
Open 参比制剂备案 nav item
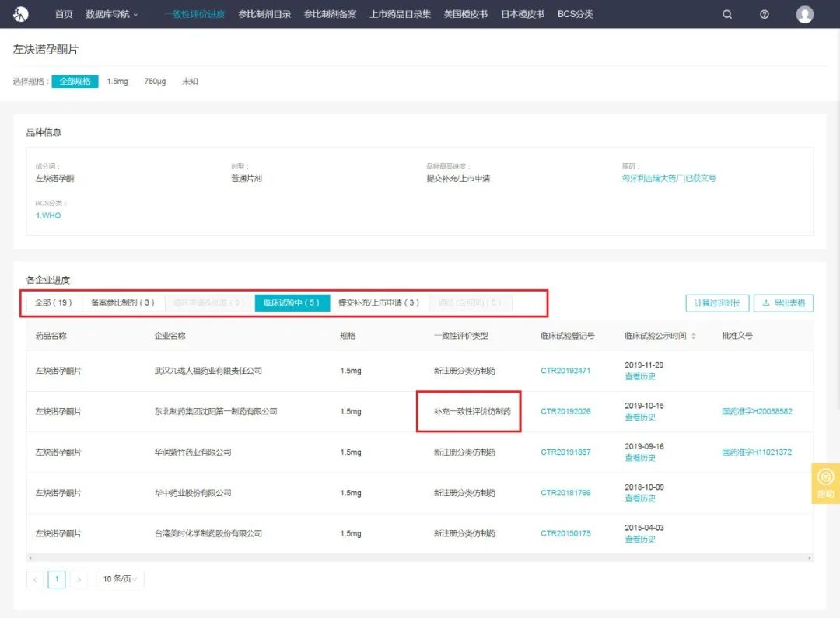pyautogui.click(x=330, y=14)
